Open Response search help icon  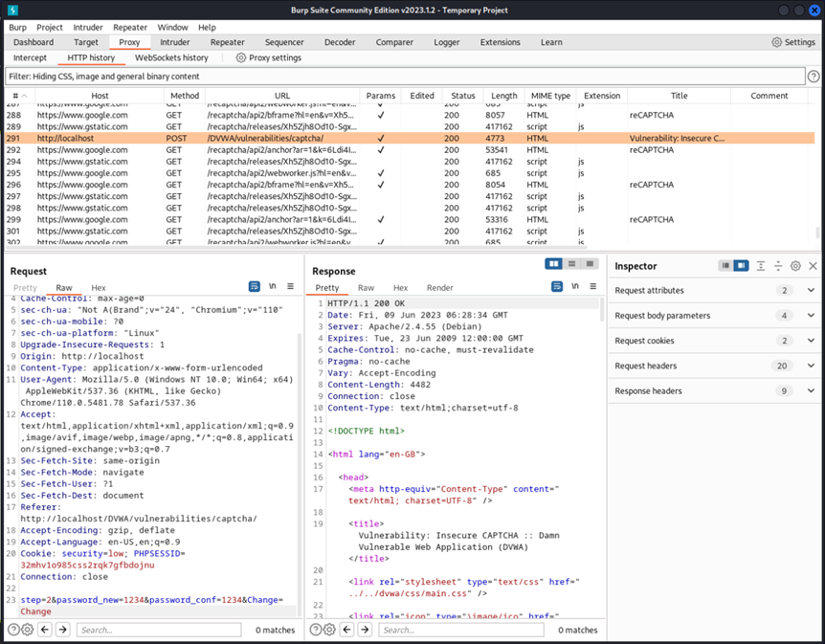[316, 630]
